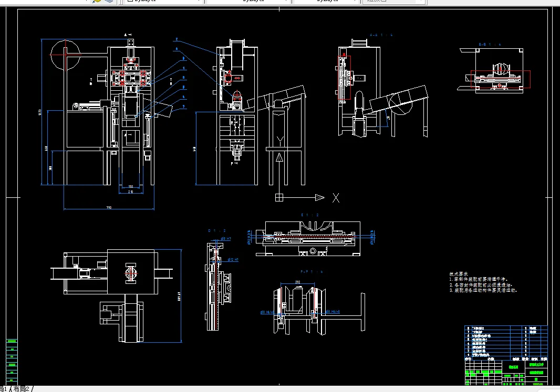Pick the 292 dimension in the F-F view
The height and width of the screenshot is (392, 560).
(x=297, y=282)
